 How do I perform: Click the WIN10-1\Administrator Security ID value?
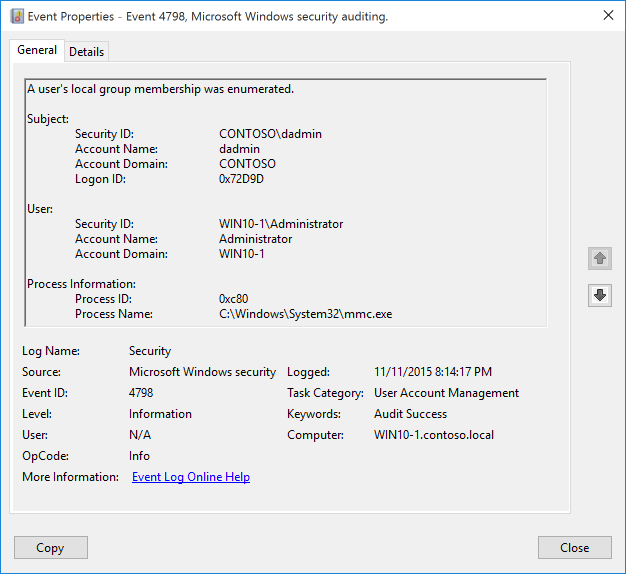tap(281, 224)
